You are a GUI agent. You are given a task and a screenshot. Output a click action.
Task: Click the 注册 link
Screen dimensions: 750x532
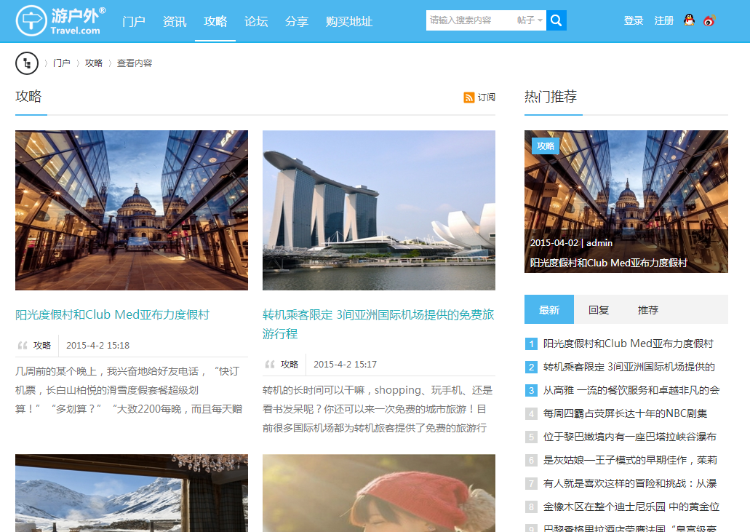[x=664, y=21]
